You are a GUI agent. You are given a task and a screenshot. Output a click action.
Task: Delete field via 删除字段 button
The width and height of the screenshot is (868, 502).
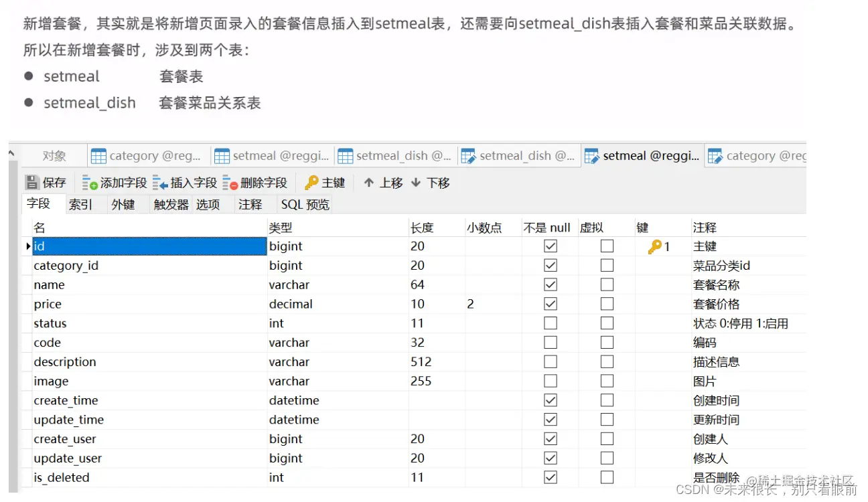(x=255, y=183)
